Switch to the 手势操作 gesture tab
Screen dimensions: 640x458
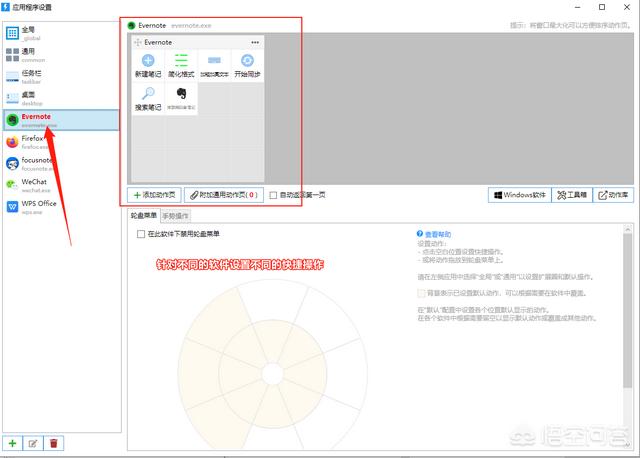[x=176, y=216]
